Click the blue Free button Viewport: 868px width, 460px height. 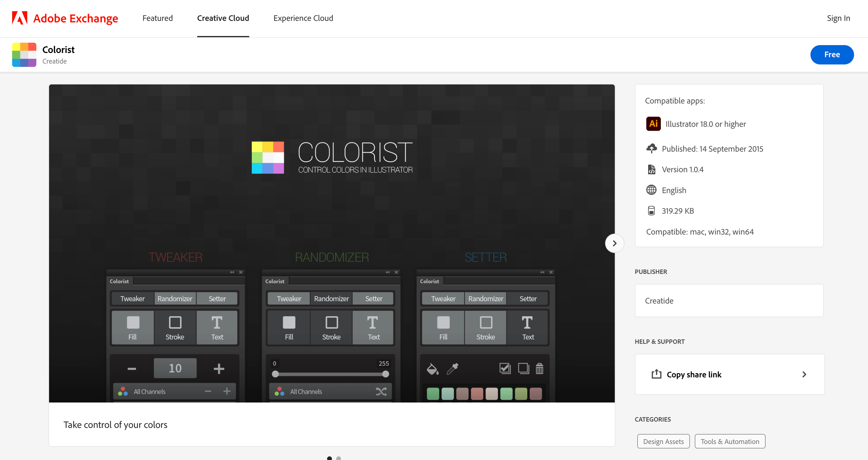pyautogui.click(x=832, y=54)
